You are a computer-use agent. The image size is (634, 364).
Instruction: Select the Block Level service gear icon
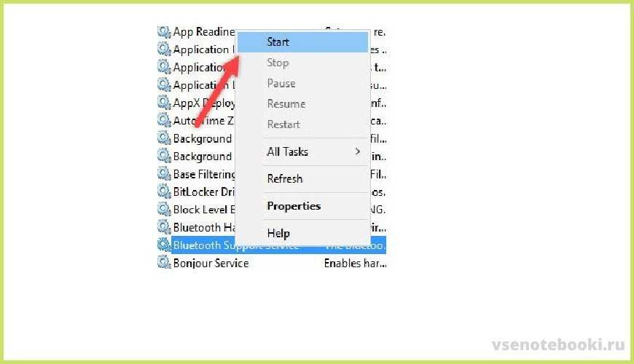click(164, 210)
